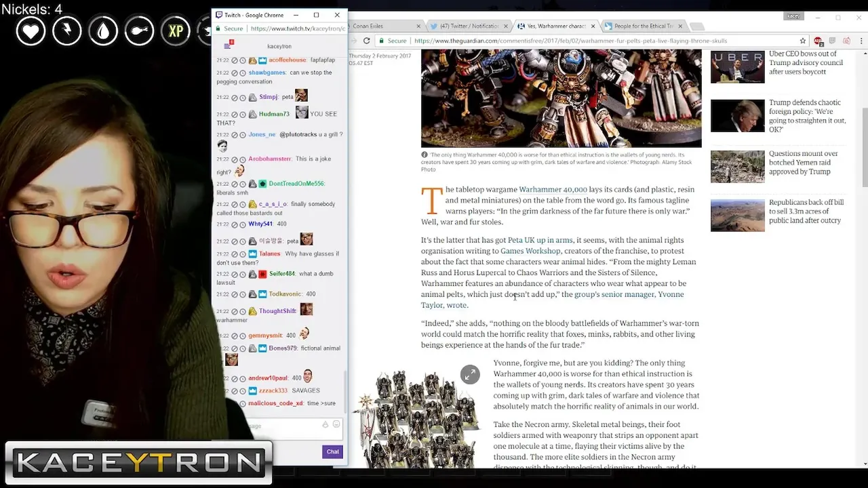Click username Hudman73 in chat

pyautogui.click(x=274, y=114)
